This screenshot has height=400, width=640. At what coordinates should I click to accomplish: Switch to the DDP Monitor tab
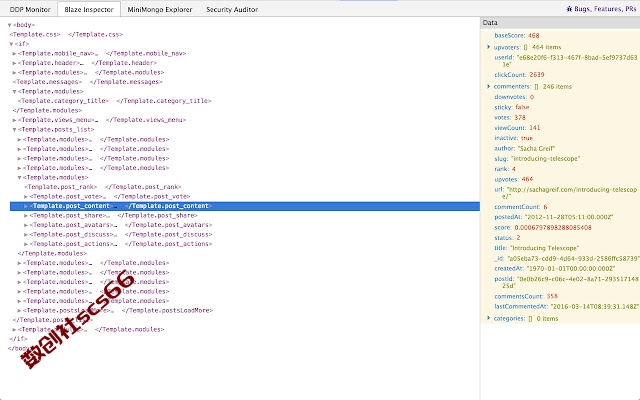point(30,9)
